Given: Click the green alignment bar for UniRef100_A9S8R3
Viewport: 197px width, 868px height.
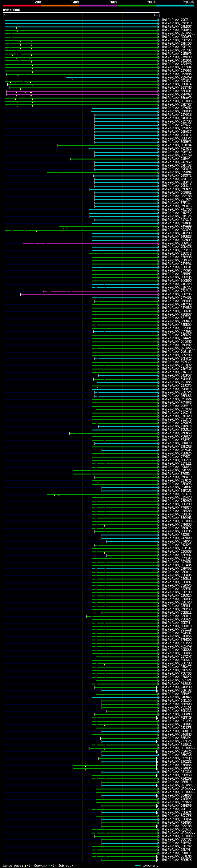Looking at the screenshot, I should pos(82,230).
